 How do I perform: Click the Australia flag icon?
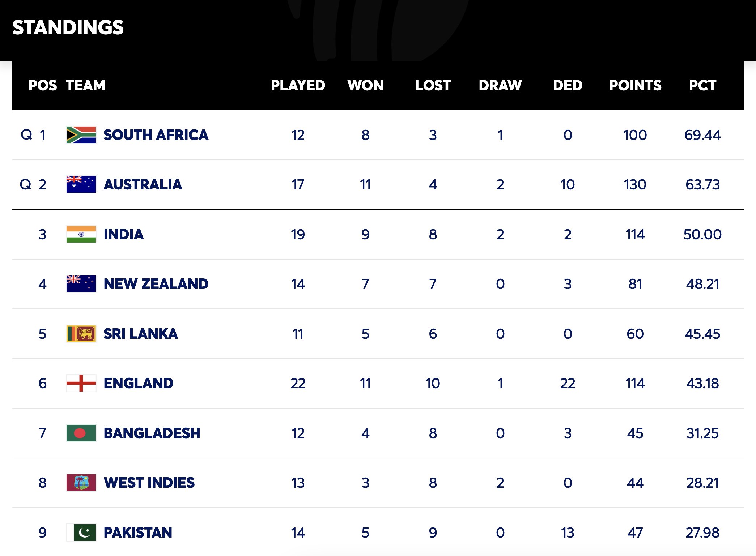click(81, 184)
